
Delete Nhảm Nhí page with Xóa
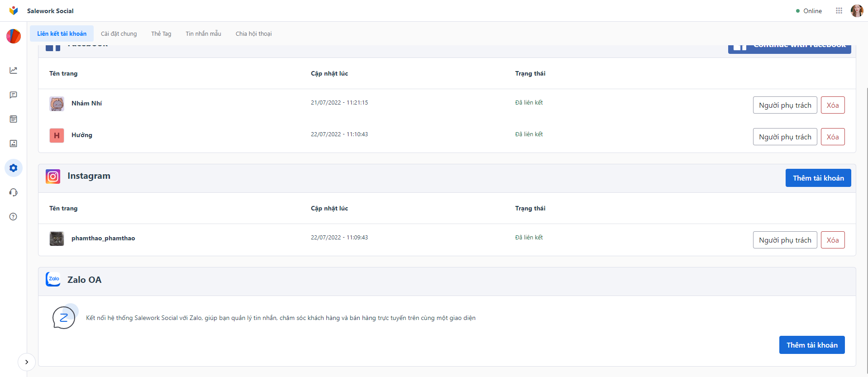[833, 105]
